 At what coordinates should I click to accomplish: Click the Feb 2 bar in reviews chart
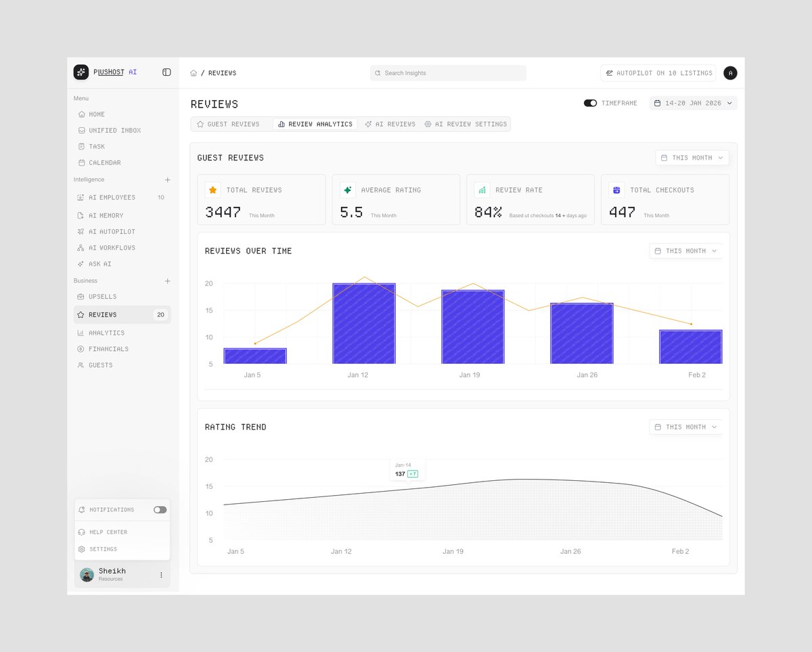(x=691, y=347)
